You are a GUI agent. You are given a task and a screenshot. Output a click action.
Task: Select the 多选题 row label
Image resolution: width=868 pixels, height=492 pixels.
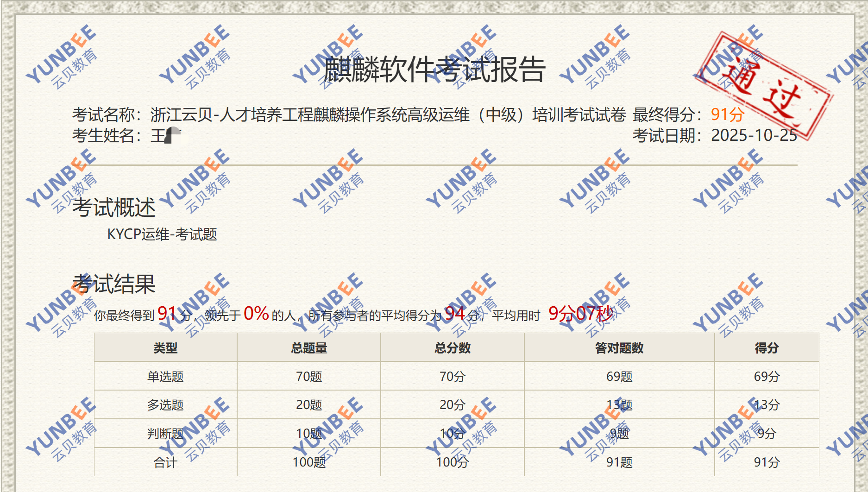pyautogui.click(x=165, y=405)
